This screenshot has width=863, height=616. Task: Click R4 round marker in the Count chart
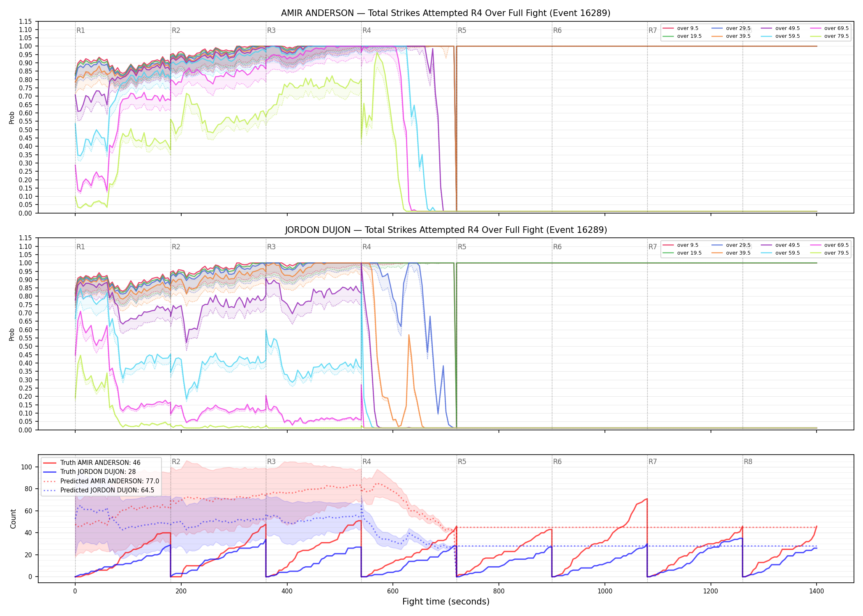(367, 462)
